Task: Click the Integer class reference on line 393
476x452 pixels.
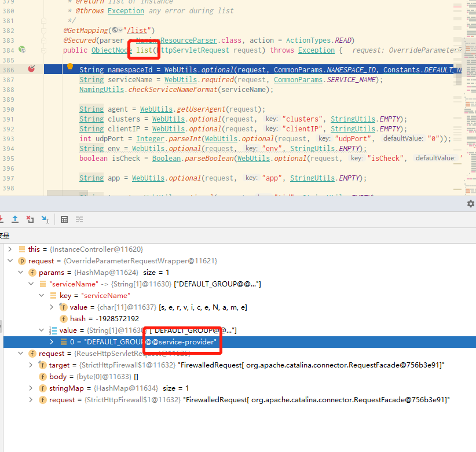Action: (x=150, y=139)
